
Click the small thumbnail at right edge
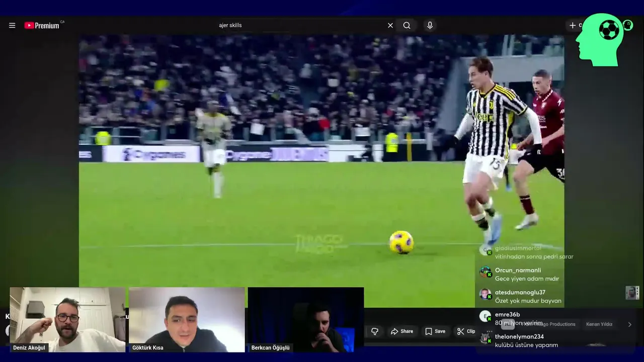(x=632, y=293)
